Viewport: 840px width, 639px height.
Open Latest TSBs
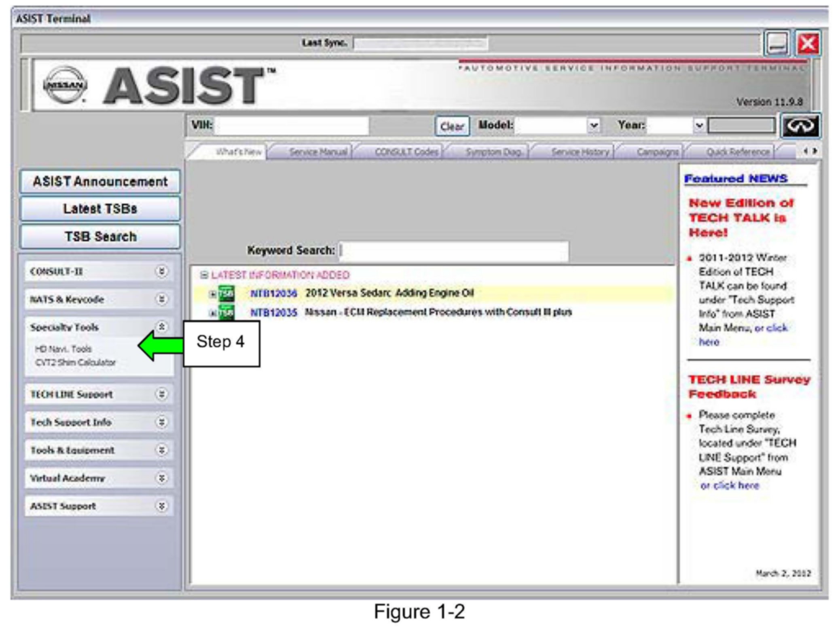pyautogui.click(x=100, y=209)
